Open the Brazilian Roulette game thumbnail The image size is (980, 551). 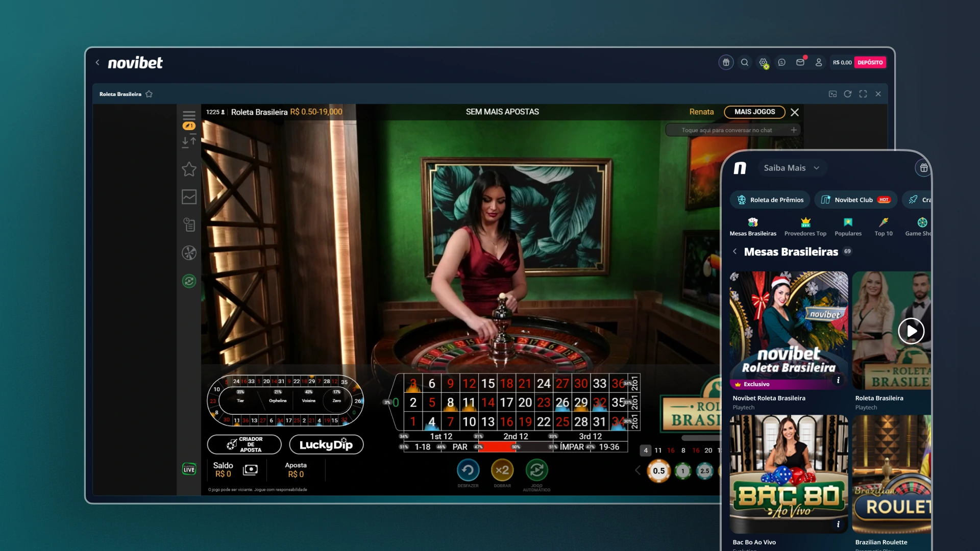pyautogui.click(x=892, y=474)
